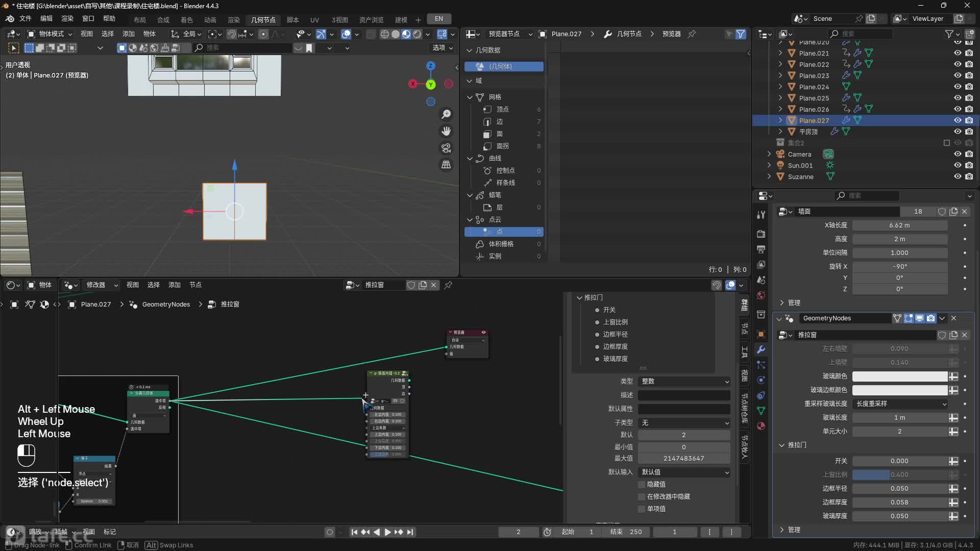Select the 点 row in the spreadsheet
This screenshot has width=980, height=551.
pyautogui.click(x=504, y=232)
